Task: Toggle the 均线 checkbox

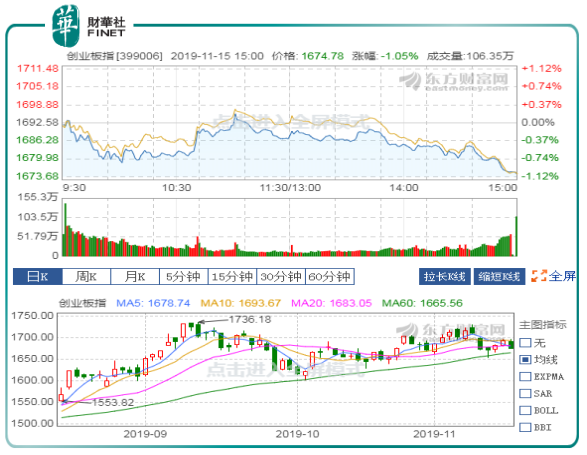Action: click(x=525, y=360)
